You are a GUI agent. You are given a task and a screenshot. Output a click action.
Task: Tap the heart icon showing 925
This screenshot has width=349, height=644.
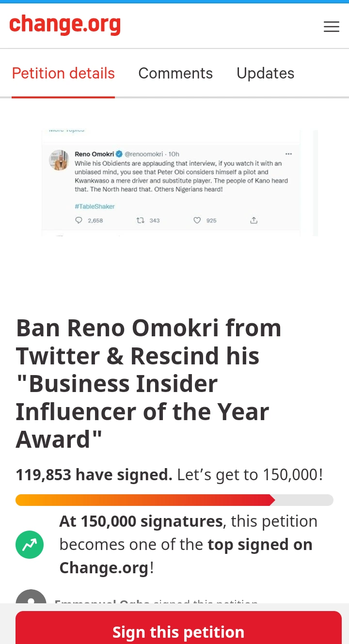click(197, 220)
